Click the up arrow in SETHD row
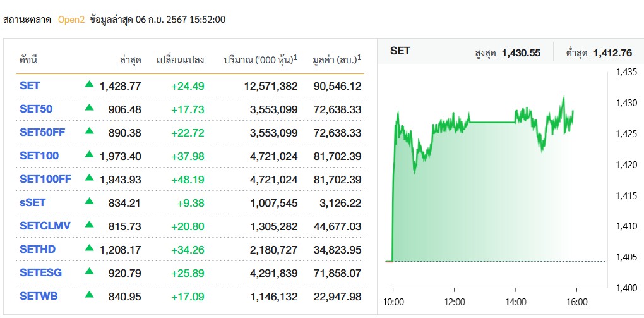This screenshot has height=318, width=644. [x=89, y=248]
